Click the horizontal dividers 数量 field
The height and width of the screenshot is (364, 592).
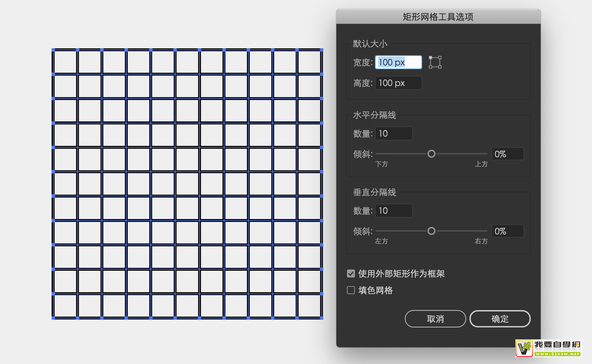pos(394,133)
